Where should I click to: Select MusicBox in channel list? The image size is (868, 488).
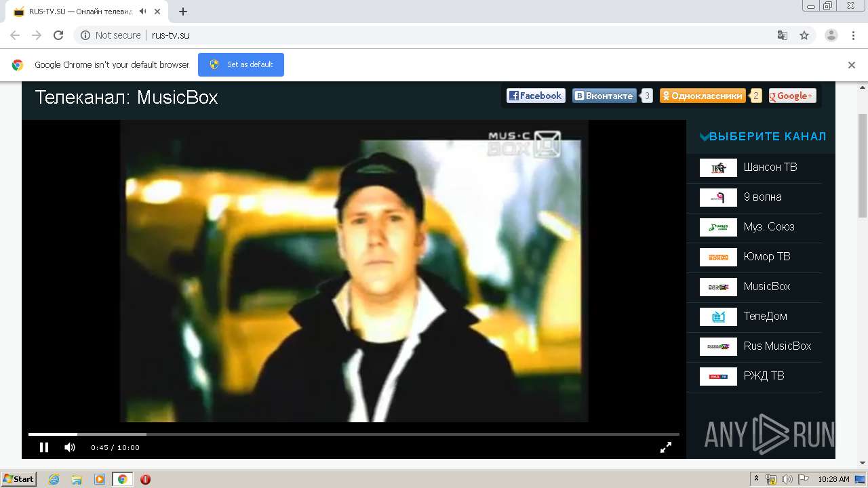(x=767, y=287)
